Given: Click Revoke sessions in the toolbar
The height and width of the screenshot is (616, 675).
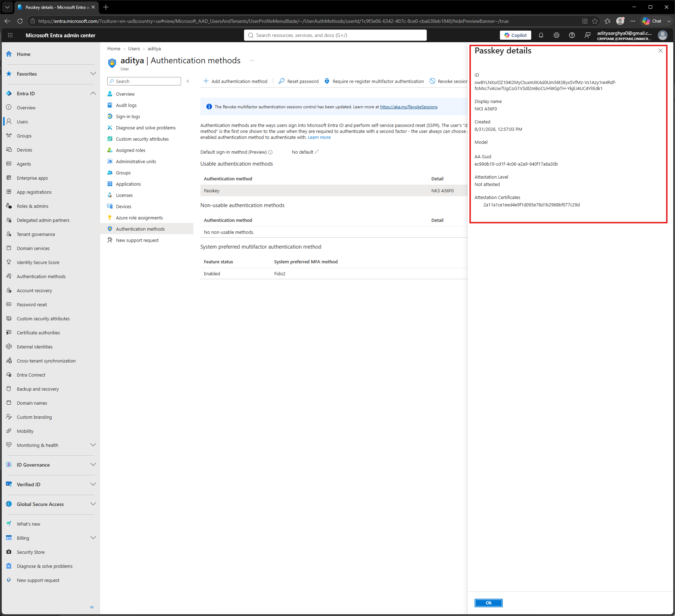Looking at the screenshot, I should pyautogui.click(x=449, y=81).
